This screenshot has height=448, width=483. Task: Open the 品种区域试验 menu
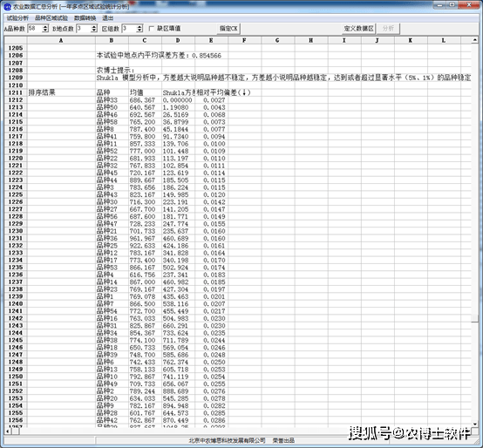tap(51, 18)
